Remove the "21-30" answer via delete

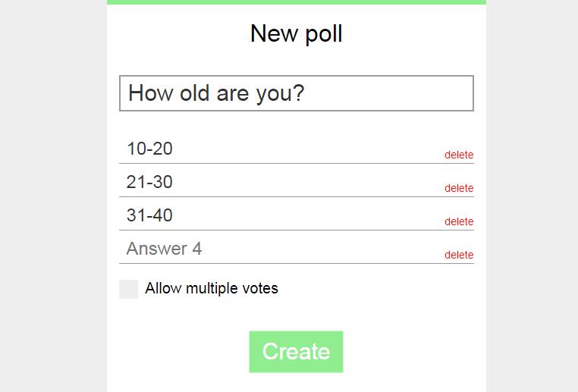pos(459,188)
